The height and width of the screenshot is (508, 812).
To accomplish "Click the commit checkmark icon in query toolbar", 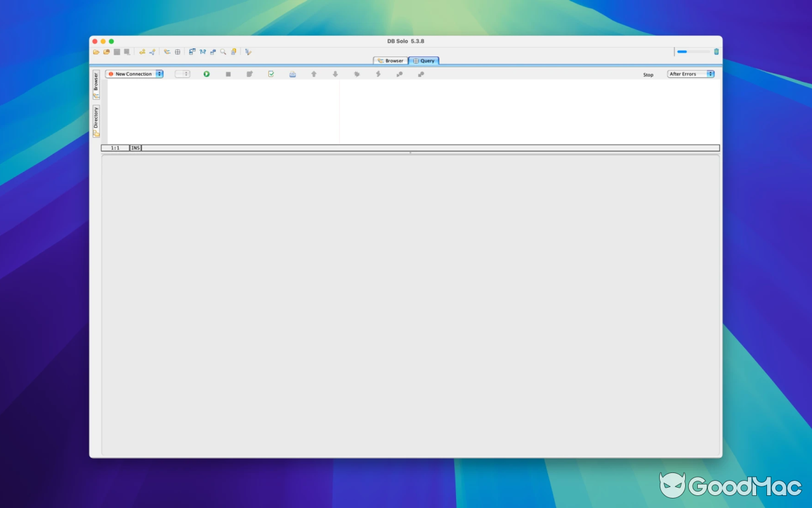I will coord(271,74).
